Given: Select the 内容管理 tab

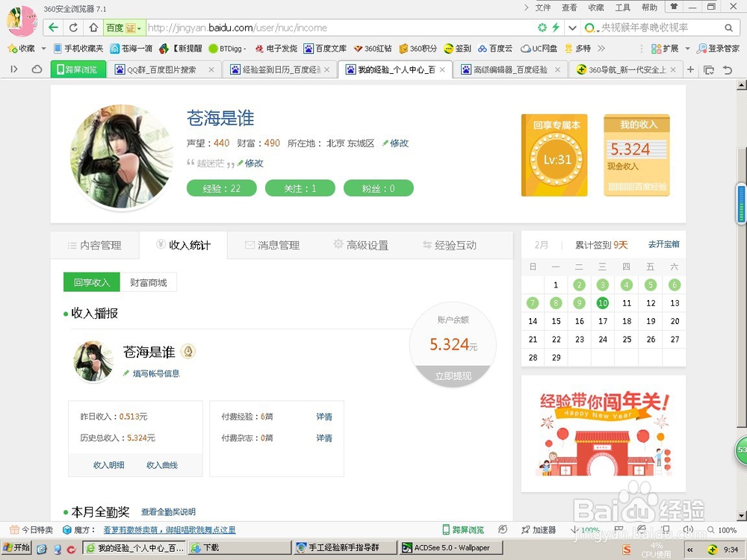Looking at the screenshot, I should [95, 245].
